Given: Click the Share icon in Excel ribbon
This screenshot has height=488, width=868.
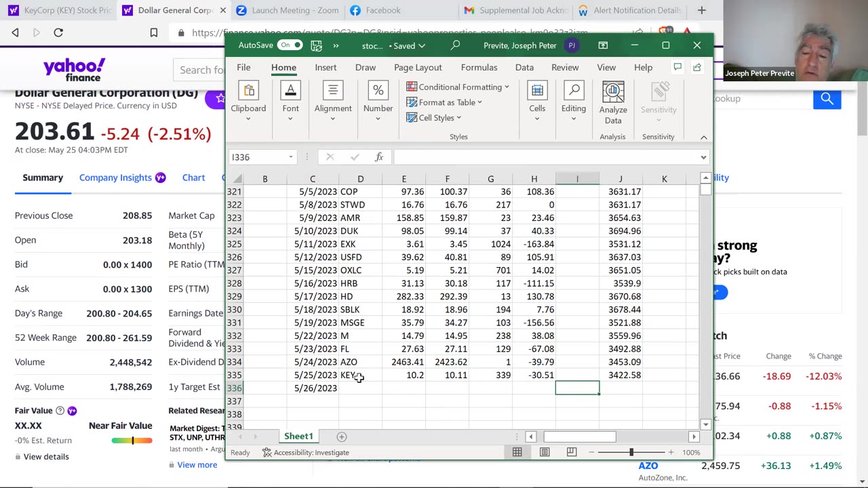Looking at the screenshot, I should click(697, 67).
